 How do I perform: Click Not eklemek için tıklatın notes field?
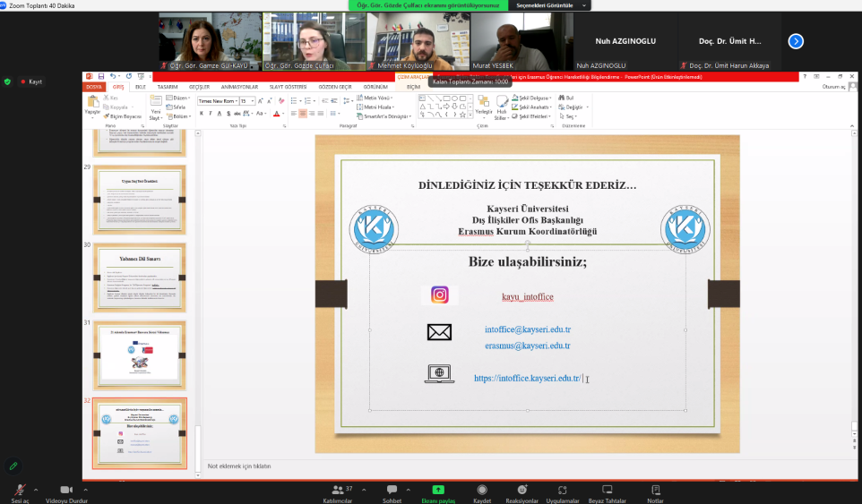pos(239,466)
